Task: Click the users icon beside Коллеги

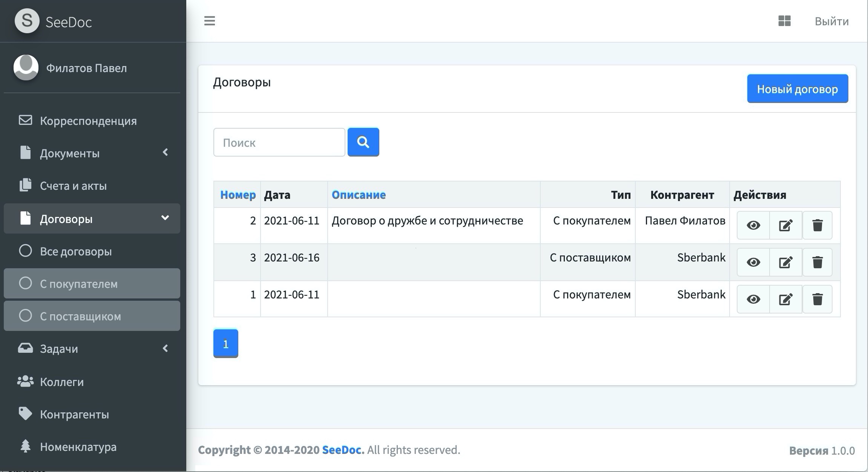Action: coord(25,381)
